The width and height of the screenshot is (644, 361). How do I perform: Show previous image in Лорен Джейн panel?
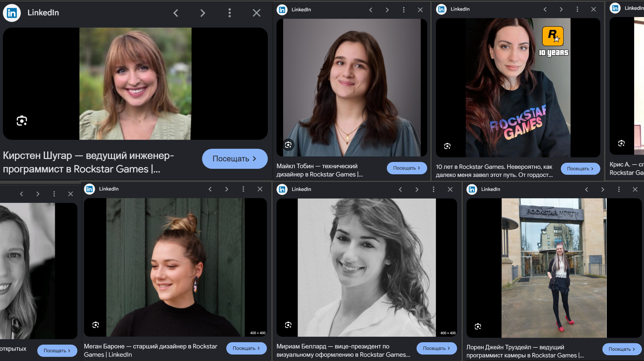click(x=587, y=189)
